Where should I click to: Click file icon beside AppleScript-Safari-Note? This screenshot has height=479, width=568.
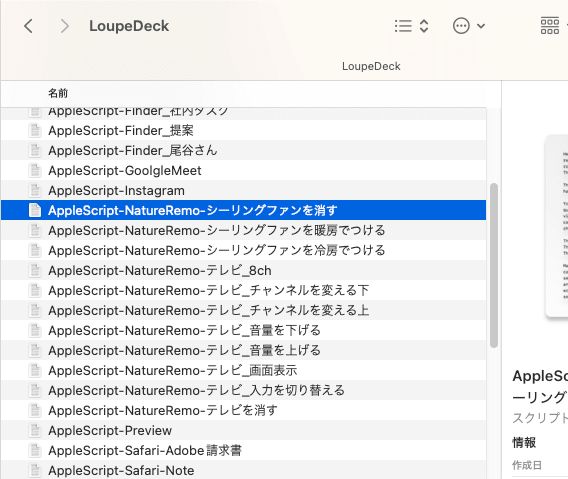[35, 470]
